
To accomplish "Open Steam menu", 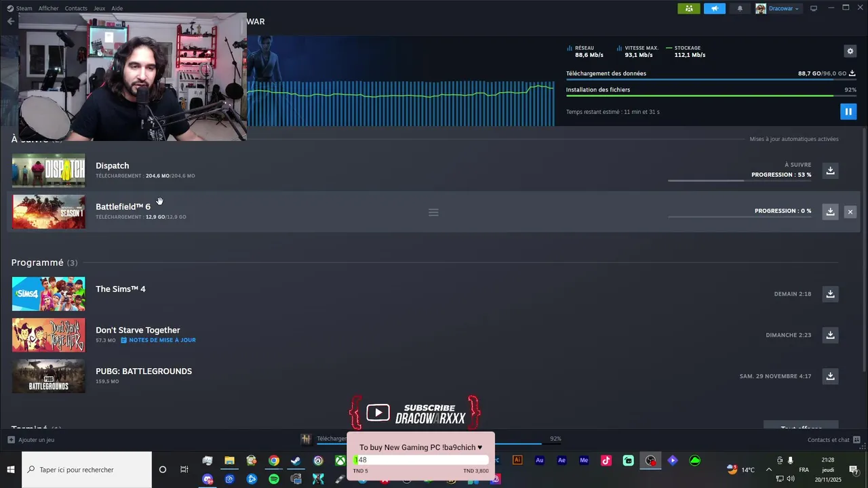I will coord(20,8).
